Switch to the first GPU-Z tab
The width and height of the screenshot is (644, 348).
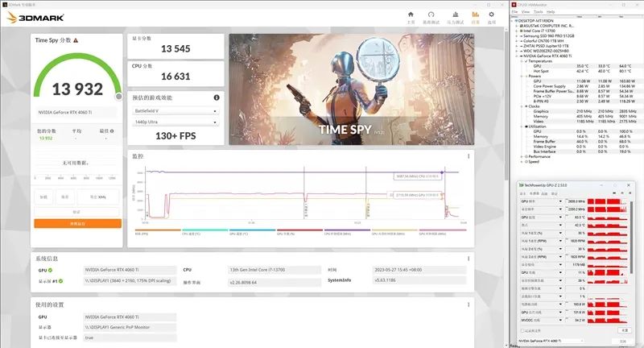(x=522, y=193)
